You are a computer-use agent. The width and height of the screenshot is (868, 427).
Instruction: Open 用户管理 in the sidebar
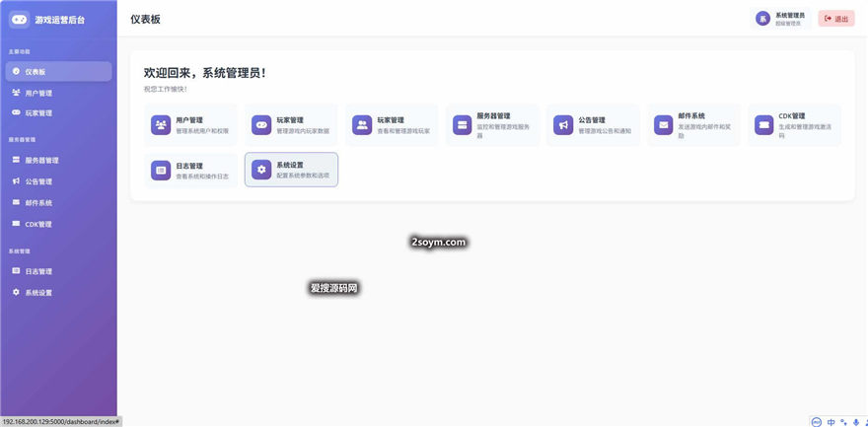[x=38, y=93]
